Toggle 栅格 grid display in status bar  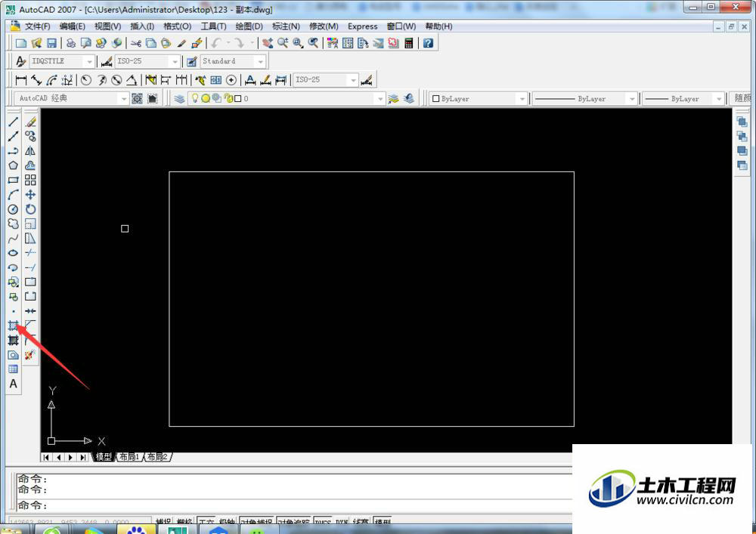coord(184,522)
